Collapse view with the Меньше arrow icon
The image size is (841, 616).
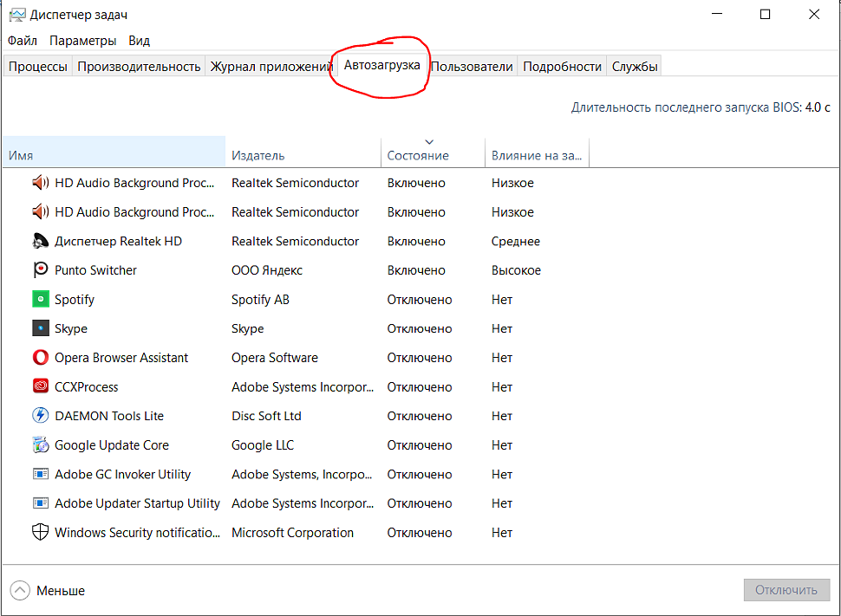pos(20,591)
